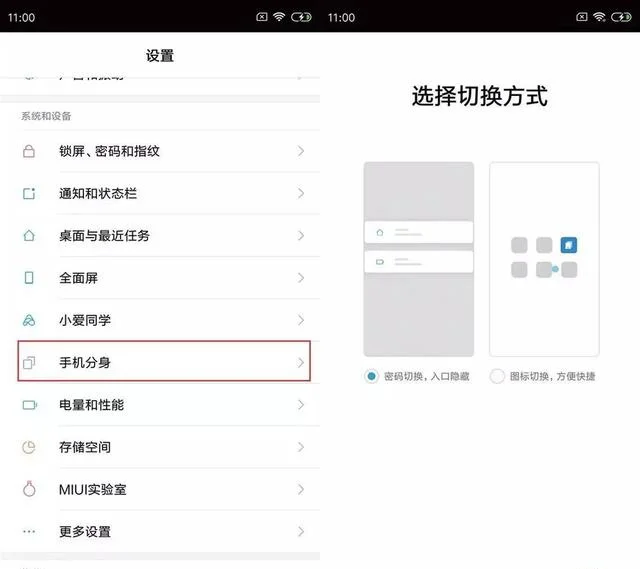Tap the password switch preview thumbnail

(419, 259)
